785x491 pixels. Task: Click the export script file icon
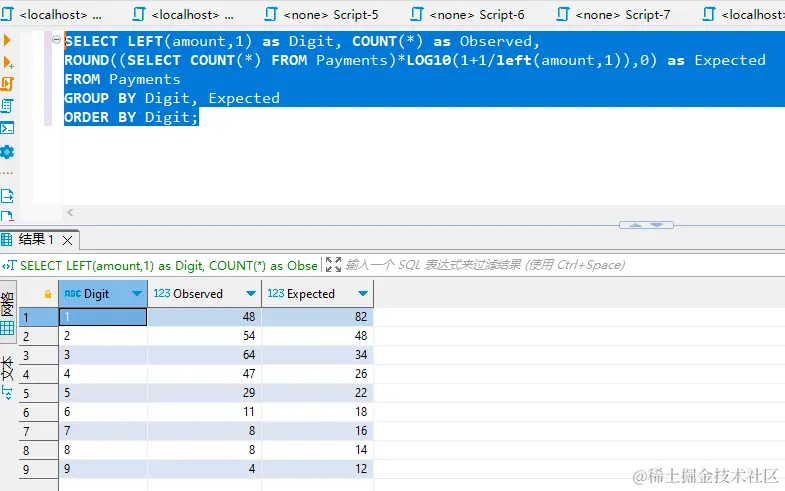click(8, 196)
